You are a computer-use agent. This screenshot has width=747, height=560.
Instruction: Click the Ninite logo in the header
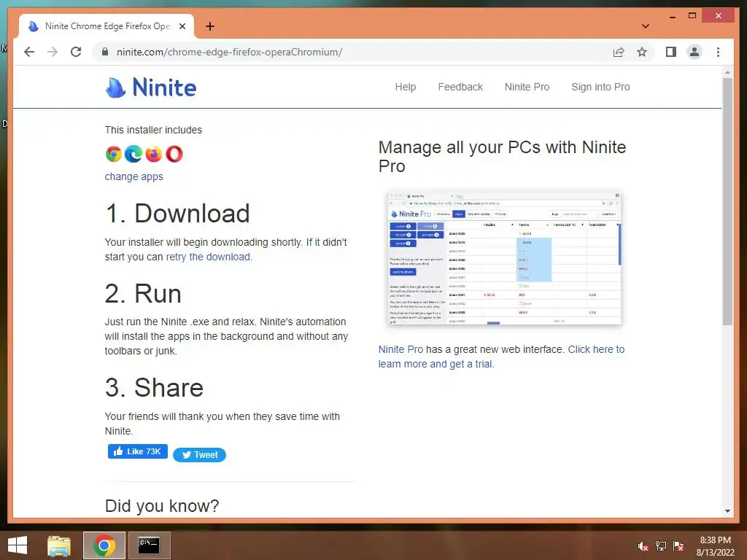150,87
